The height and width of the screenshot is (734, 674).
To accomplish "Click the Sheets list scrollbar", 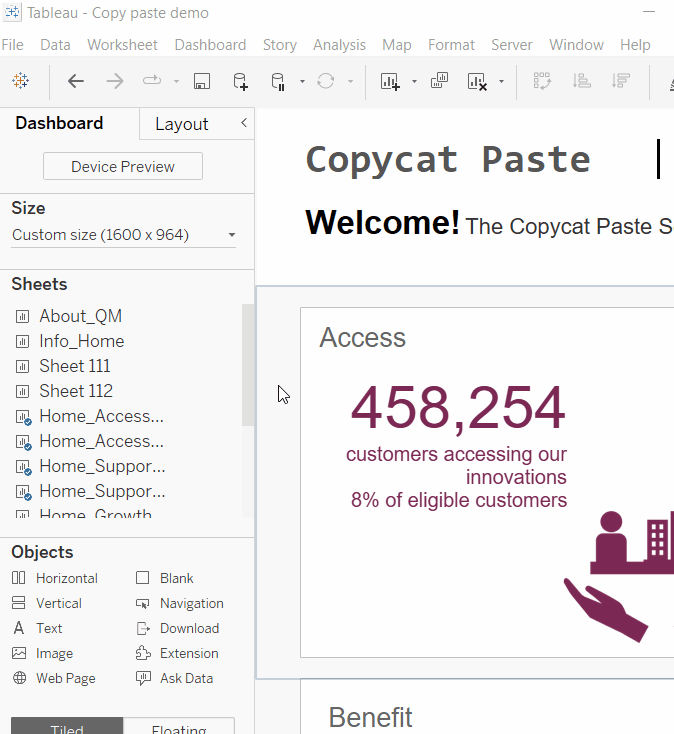I will (248, 365).
